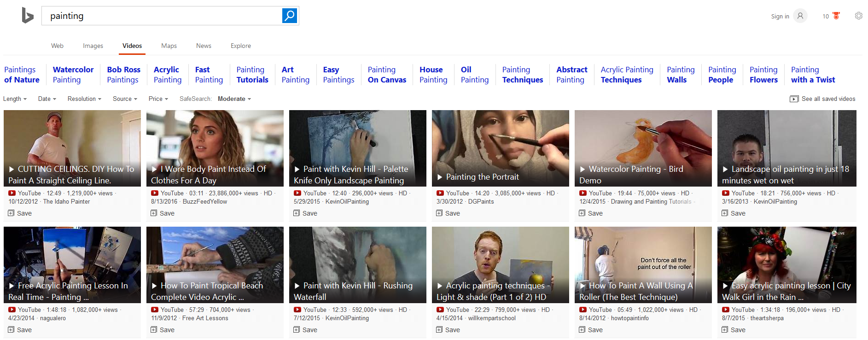Screen dimensions: 868x340
Task: Click the Bing logo
Action: (28, 16)
